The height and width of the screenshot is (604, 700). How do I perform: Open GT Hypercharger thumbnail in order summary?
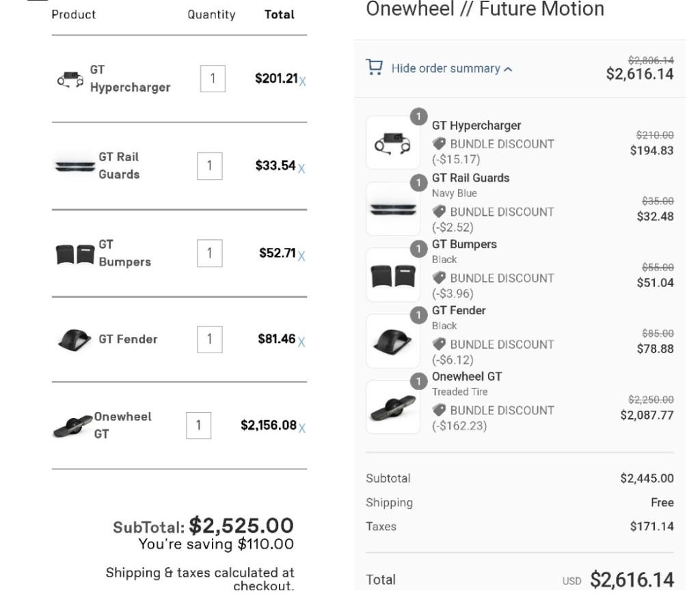(392, 142)
